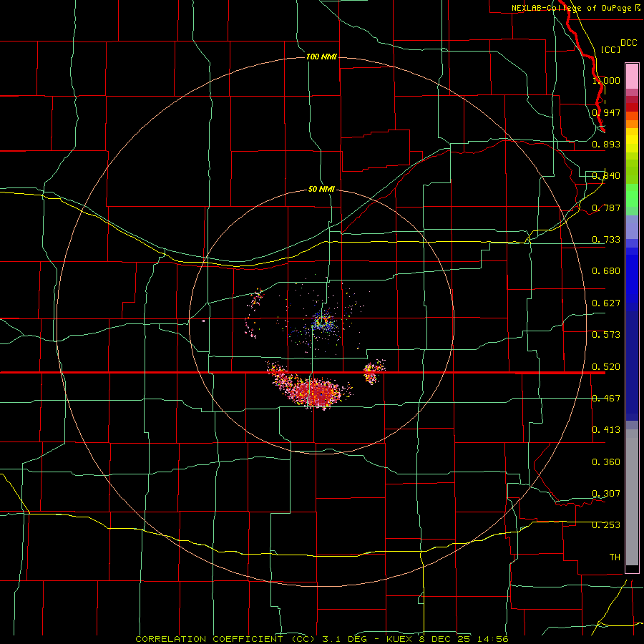
Task: Select the 0.787 legend value
Action: tap(606, 208)
